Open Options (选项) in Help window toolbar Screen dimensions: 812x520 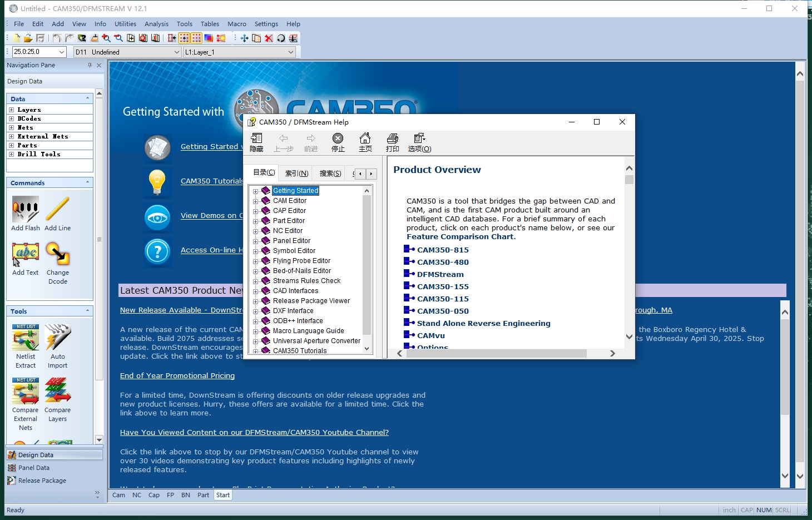(419, 142)
